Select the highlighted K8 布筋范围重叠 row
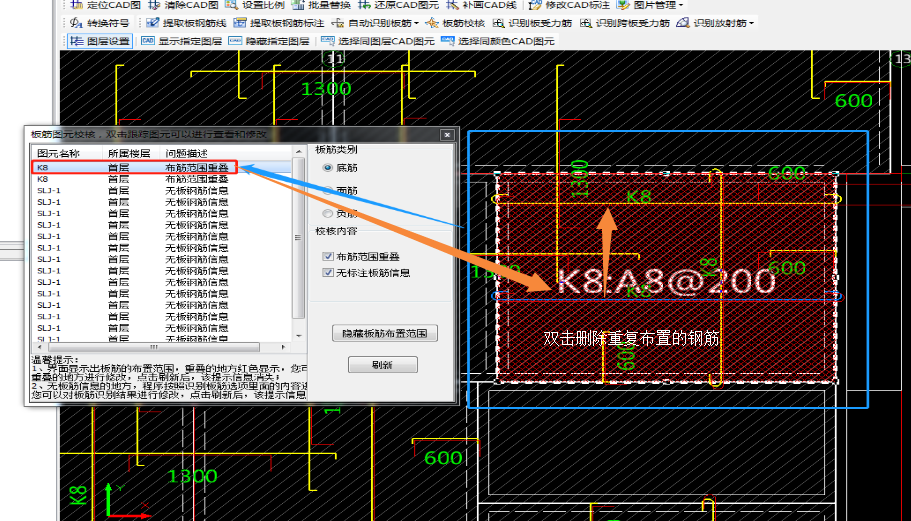Viewport: 911px width, 521px height. click(x=134, y=167)
